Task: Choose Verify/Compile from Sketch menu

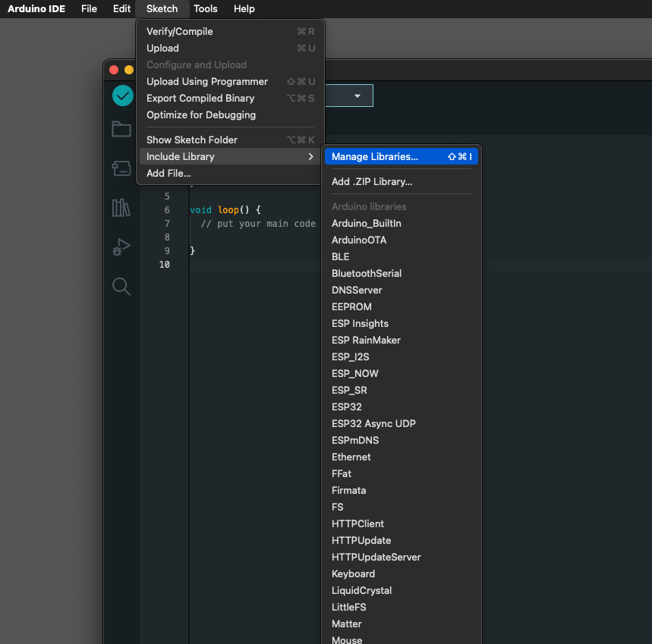Action: pos(230,32)
